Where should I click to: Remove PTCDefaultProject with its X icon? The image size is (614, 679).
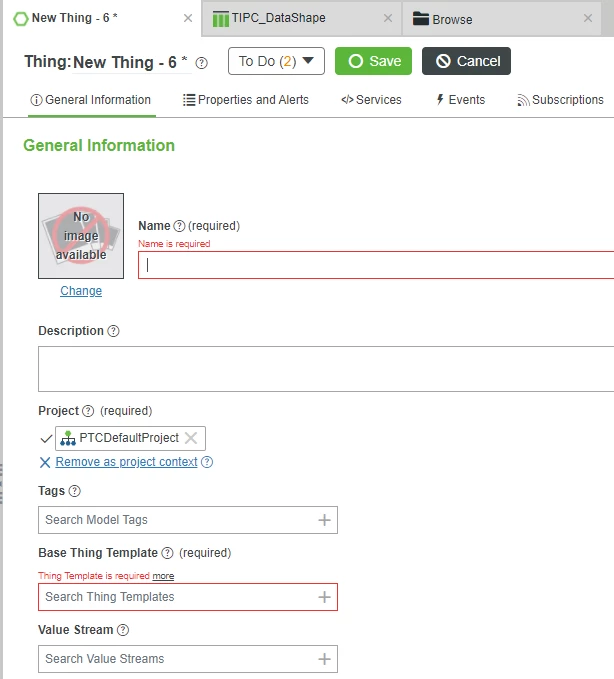(191, 438)
